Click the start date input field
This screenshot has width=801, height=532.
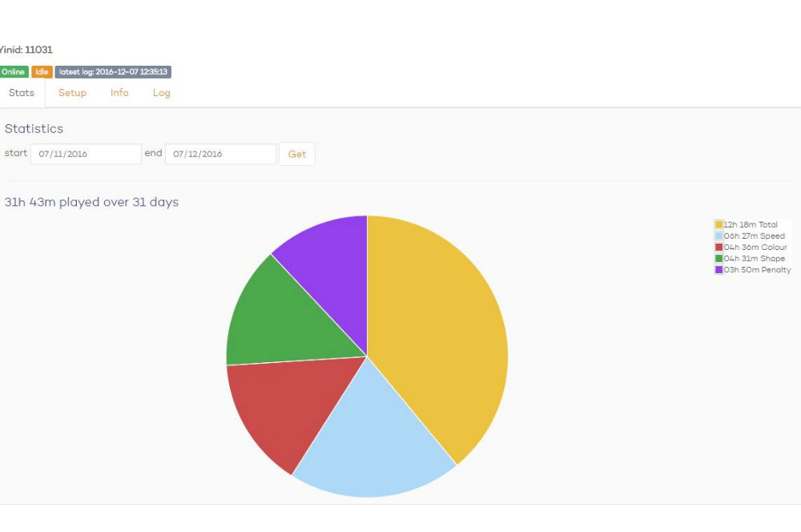tap(86, 154)
